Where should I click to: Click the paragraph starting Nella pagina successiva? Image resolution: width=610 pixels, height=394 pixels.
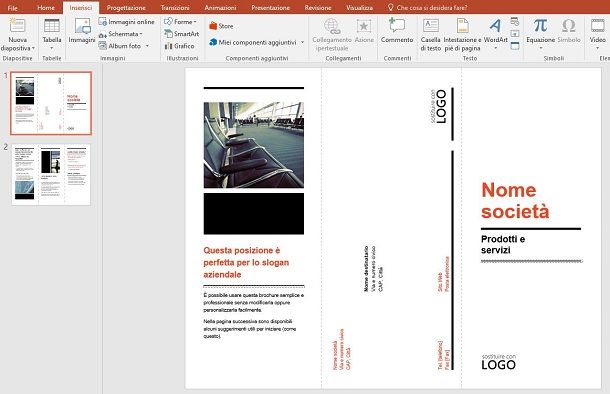pyautogui.click(x=250, y=329)
